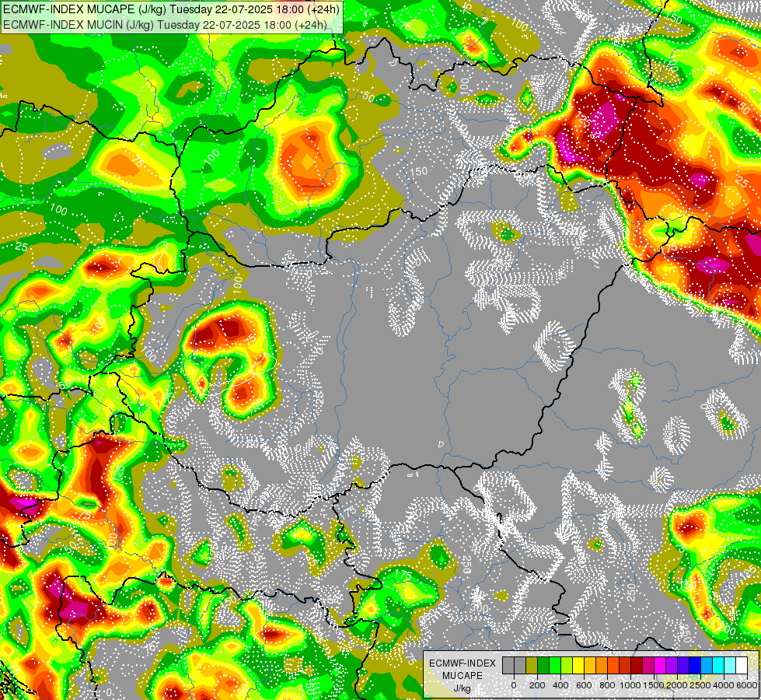Click the J/kg unit label in legend box
This screenshot has width=761, height=700.
(463, 689)
